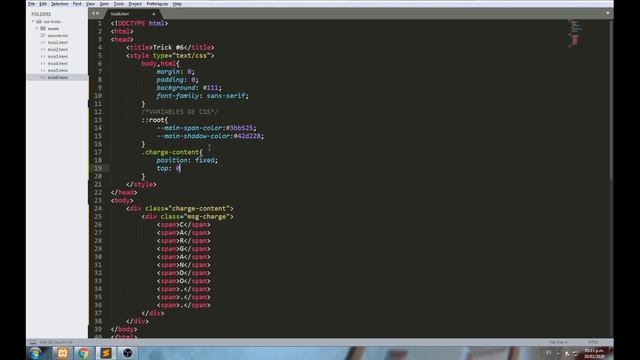Expand the assets folder in sidebar
The height and width of the screenshot is (360, 640).
click(x=37, y=29)
